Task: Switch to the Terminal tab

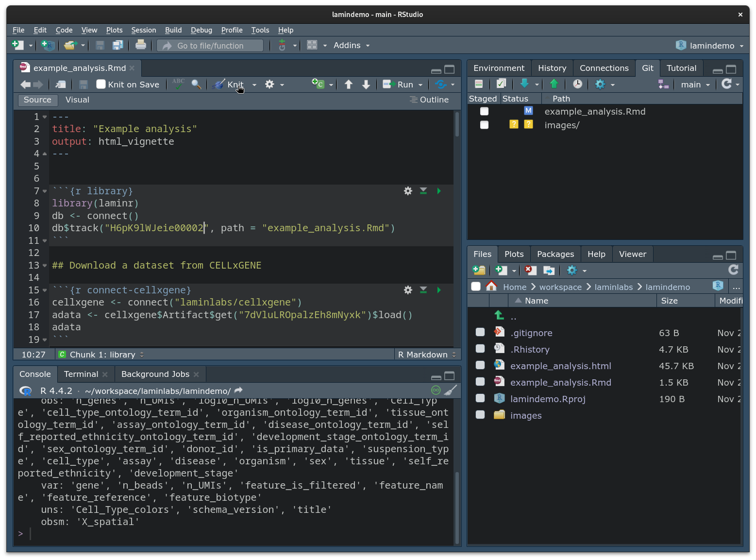Action: [81, 374]
